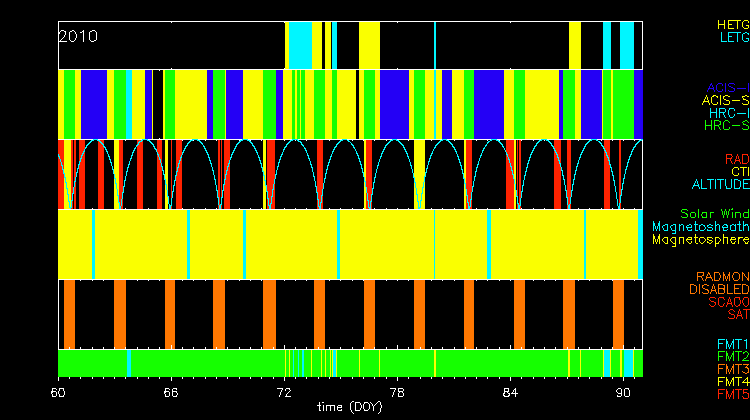750x420 pixels.
Task: Click day 66 tick on time axis
Action: (173, 391)
